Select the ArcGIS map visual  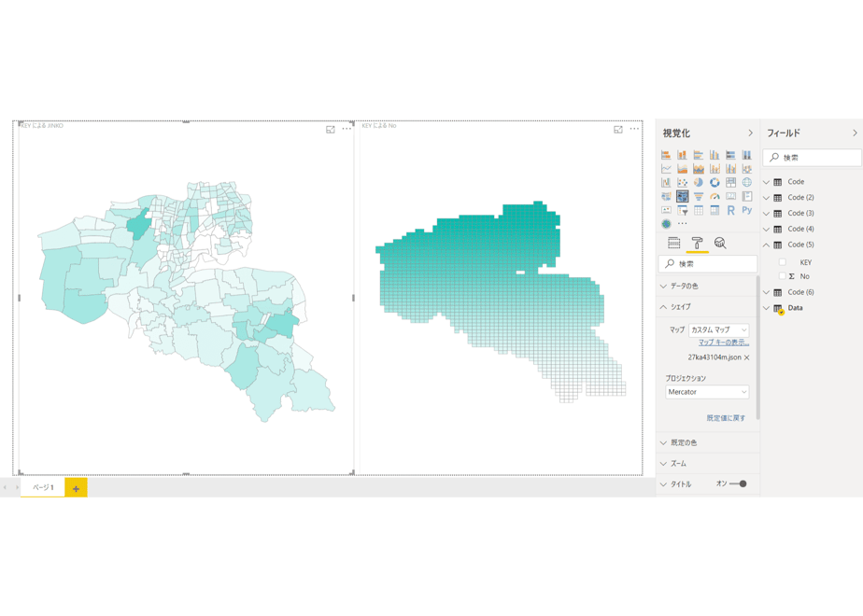pos(666,224)
